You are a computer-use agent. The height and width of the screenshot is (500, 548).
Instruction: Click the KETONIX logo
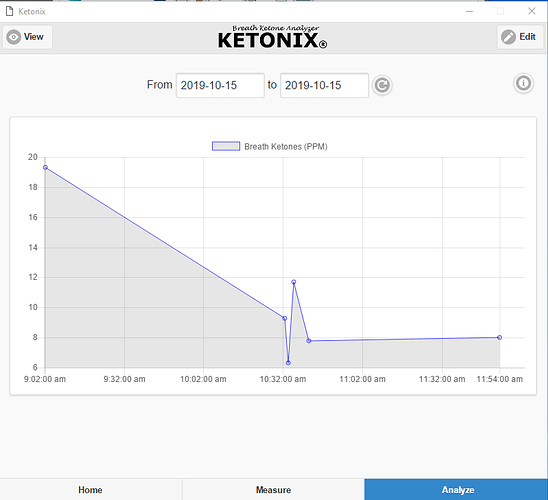[x=273, y=37]
